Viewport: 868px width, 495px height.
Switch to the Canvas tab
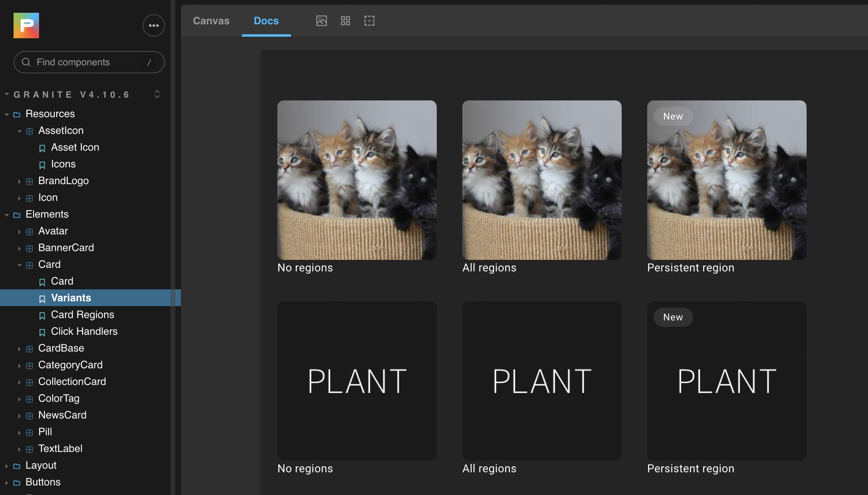pos(211,21)
